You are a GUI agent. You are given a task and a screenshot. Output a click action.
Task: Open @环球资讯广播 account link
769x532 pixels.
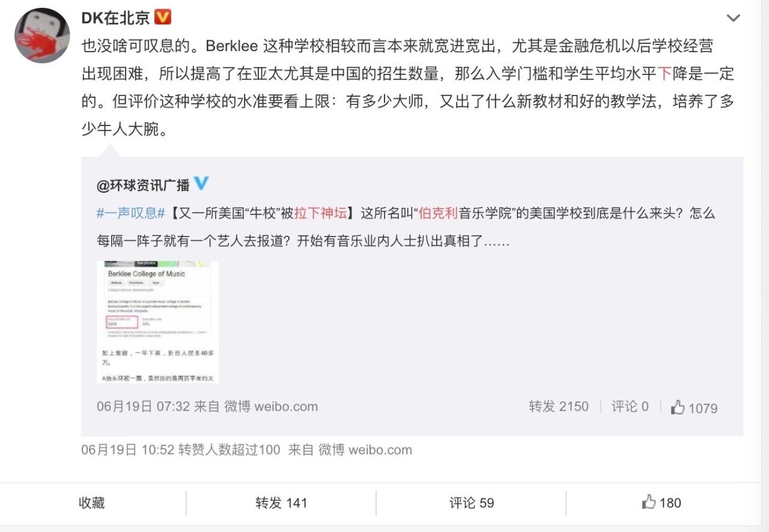click(x=143, y=185)
